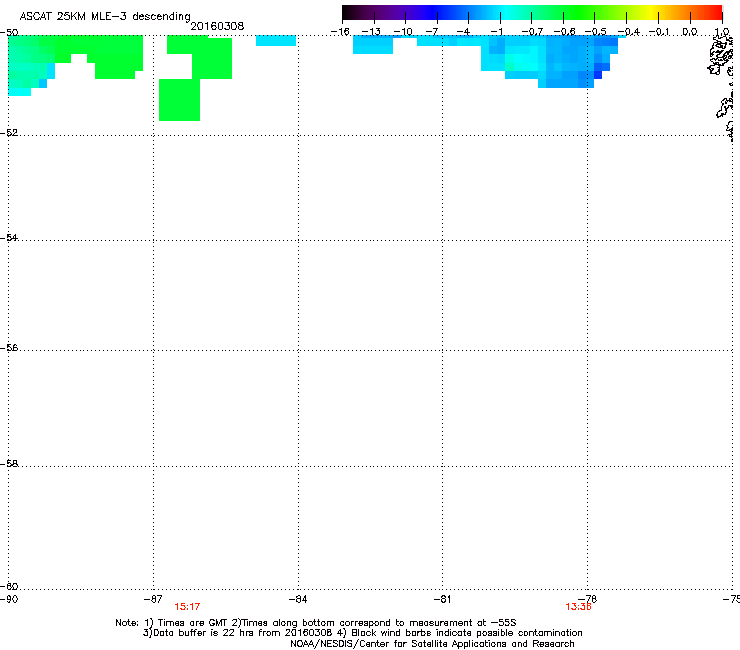Click the -78 longitude axis label
This screenshot has width=740, height=650.
click(588, 599)
